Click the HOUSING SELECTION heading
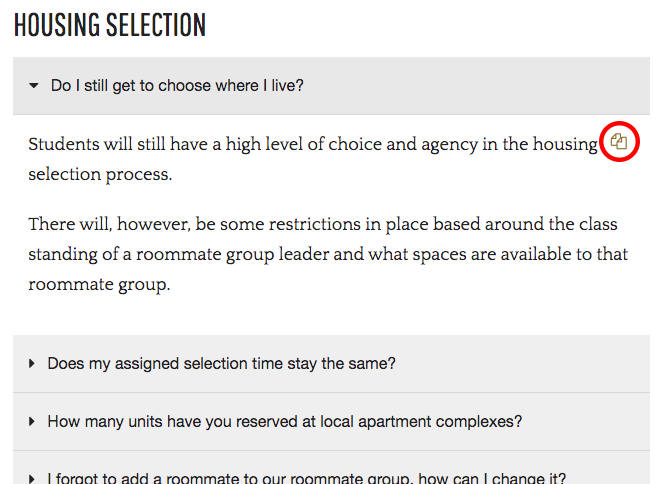 [x=110, y=25]
